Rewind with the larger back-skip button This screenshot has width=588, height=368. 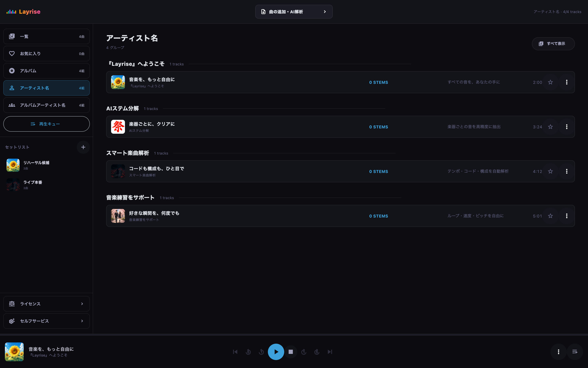click(x=248, y=352)
